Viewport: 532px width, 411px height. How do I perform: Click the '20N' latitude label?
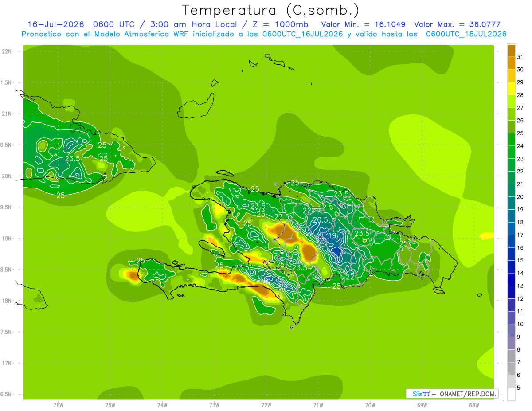coord(7,176)
